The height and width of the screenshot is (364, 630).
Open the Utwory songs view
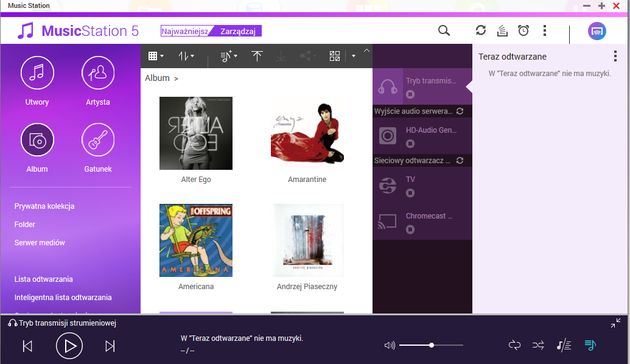point(37,73)
